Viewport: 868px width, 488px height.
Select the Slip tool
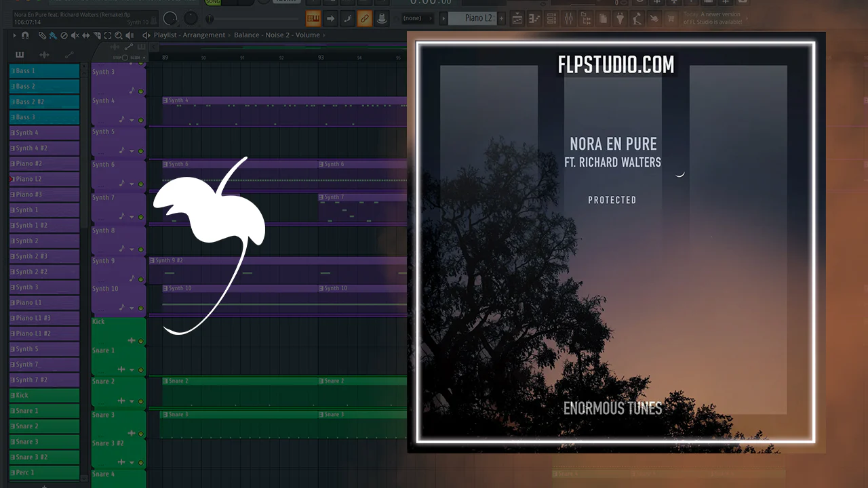coord(85,35)
